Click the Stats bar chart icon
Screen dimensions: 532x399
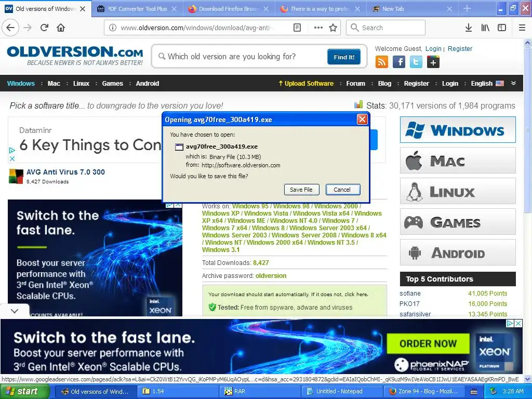point(358,104)
